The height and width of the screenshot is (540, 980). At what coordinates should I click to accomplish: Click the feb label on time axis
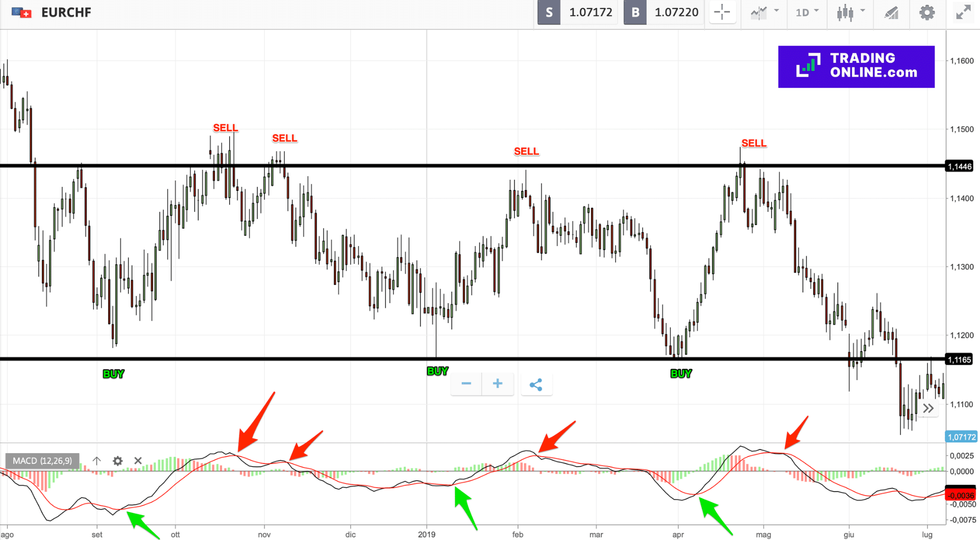518,534
